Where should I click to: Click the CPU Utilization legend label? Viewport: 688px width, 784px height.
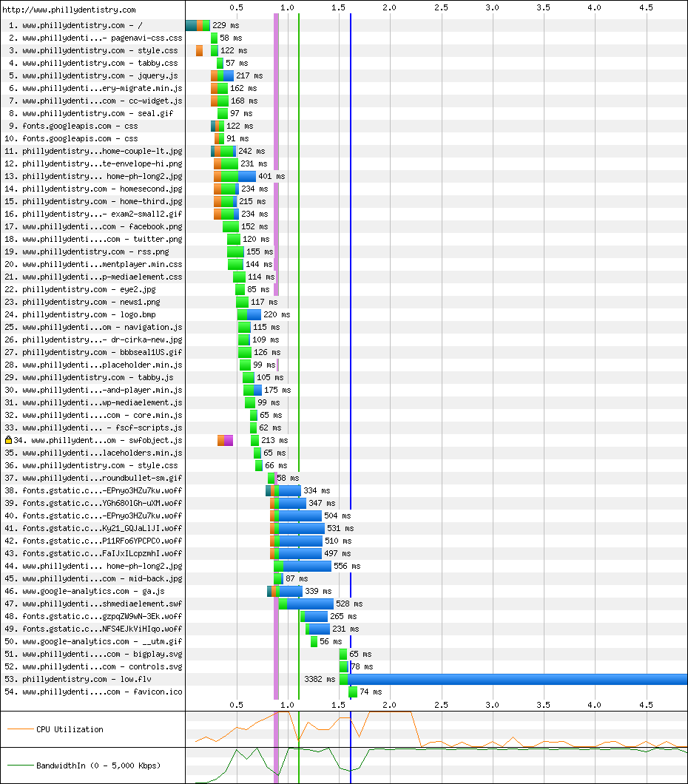(x=70, y=729)
